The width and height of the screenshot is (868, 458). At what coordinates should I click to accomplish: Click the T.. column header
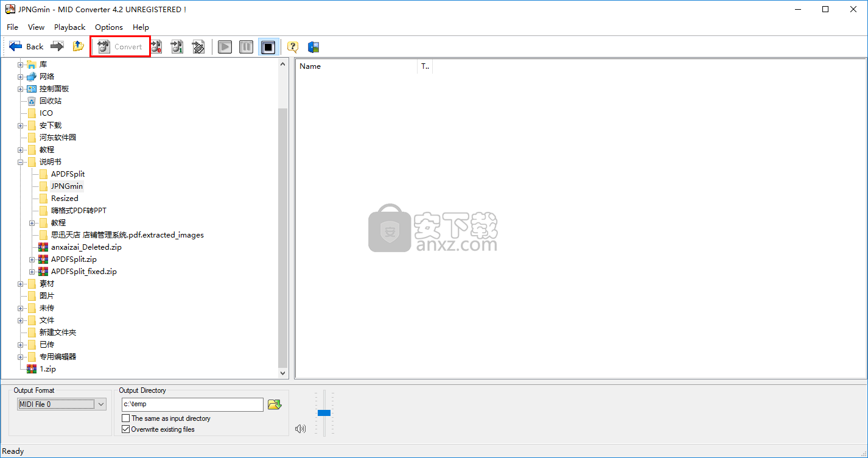[x=425, y=66]
